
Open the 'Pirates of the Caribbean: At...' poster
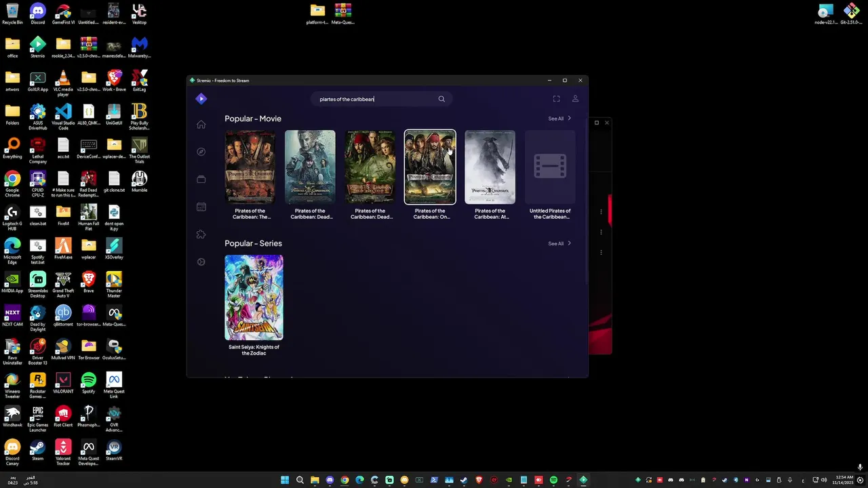click(x=490, y=167)
